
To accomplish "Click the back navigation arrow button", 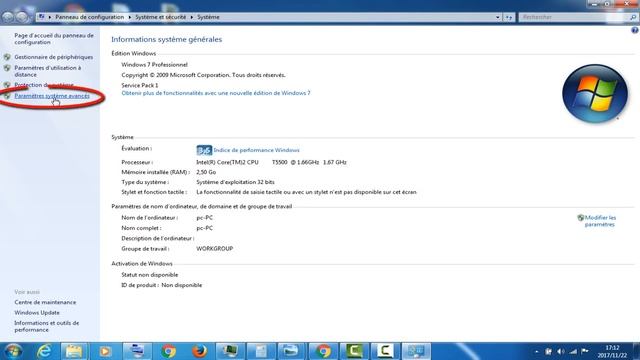I will [x=8, y=17].
